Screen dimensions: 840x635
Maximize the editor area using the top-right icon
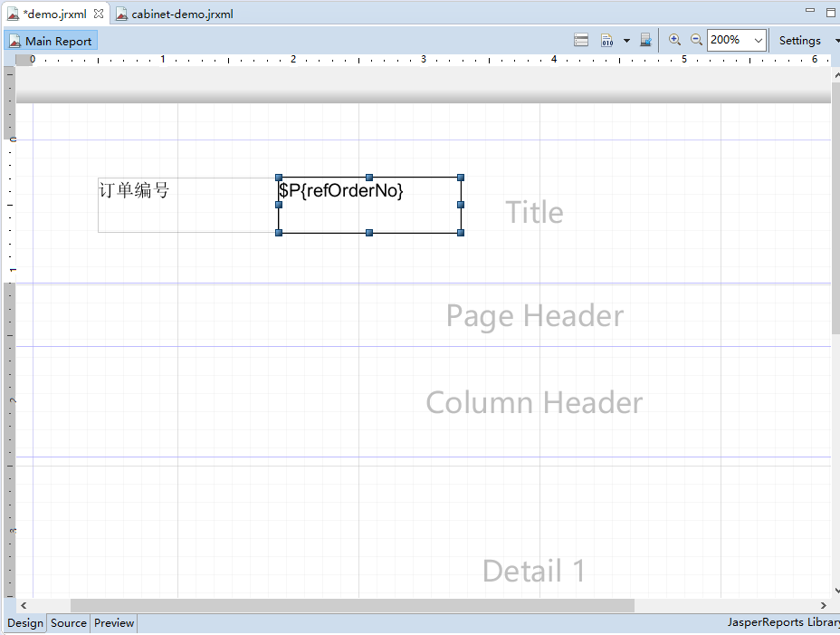[831, 13]
